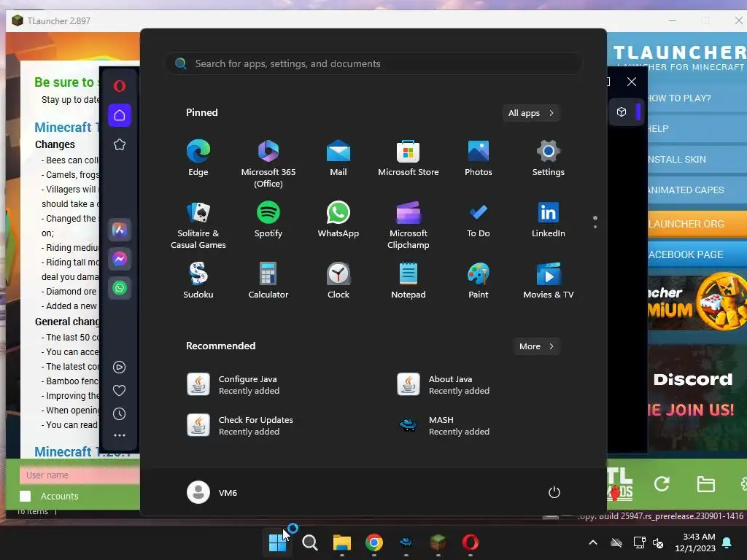Open File Explorer from taskbar

(x=342, y=542)
